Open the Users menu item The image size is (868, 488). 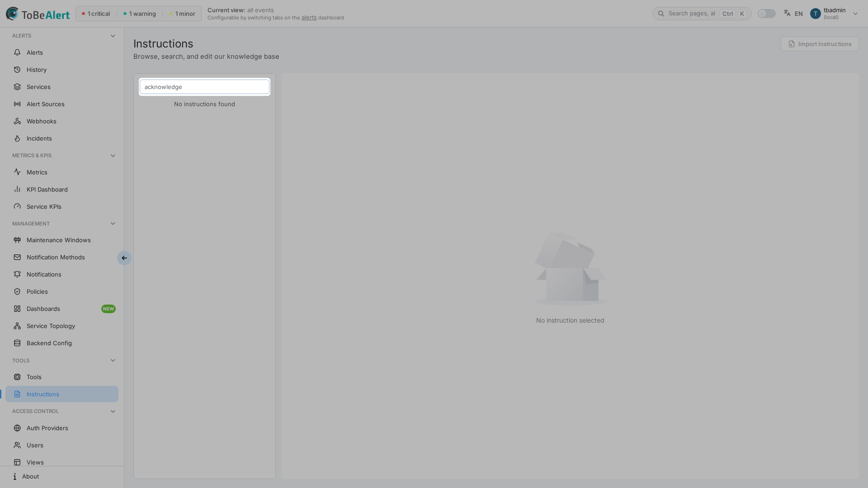62,445
